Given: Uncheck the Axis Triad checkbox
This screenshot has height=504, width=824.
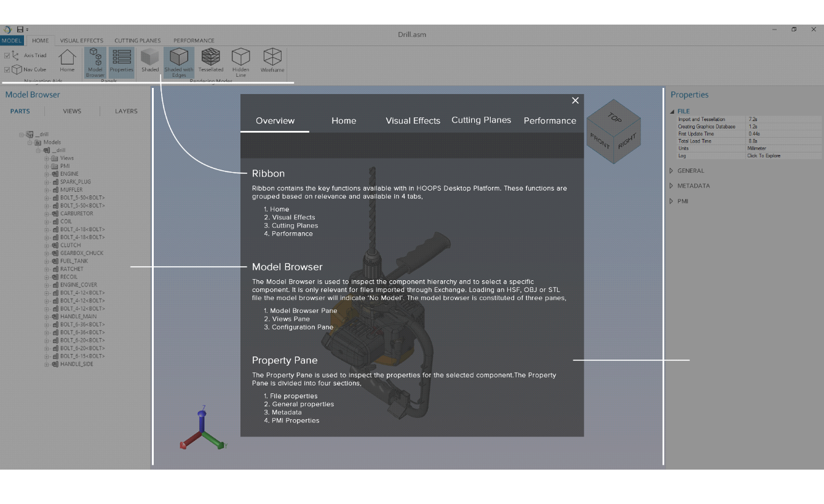Looking at the screenshot, I should pos(7,55).
